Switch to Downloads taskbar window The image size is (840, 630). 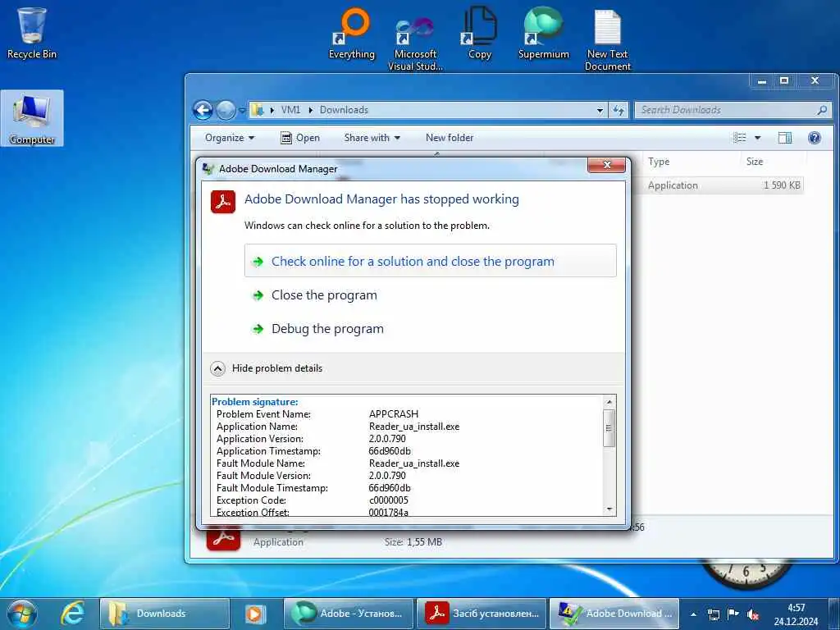coord(164,614)
